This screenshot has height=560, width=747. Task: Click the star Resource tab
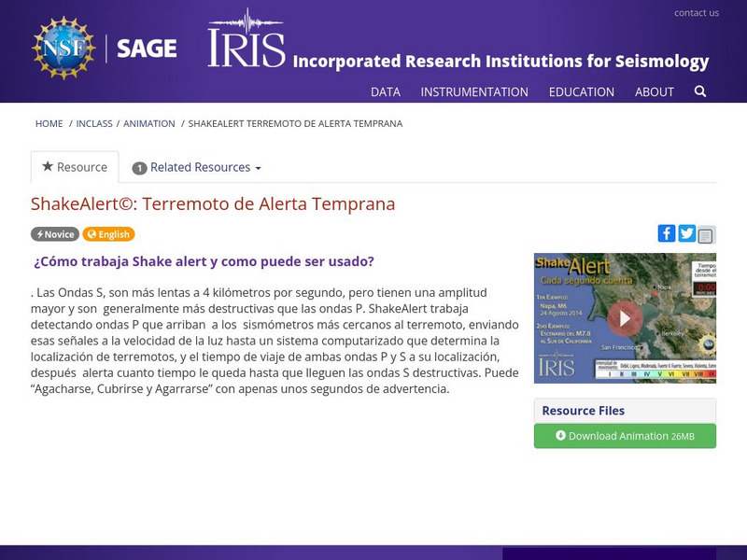pyautogui.click(x=75, y=167)
